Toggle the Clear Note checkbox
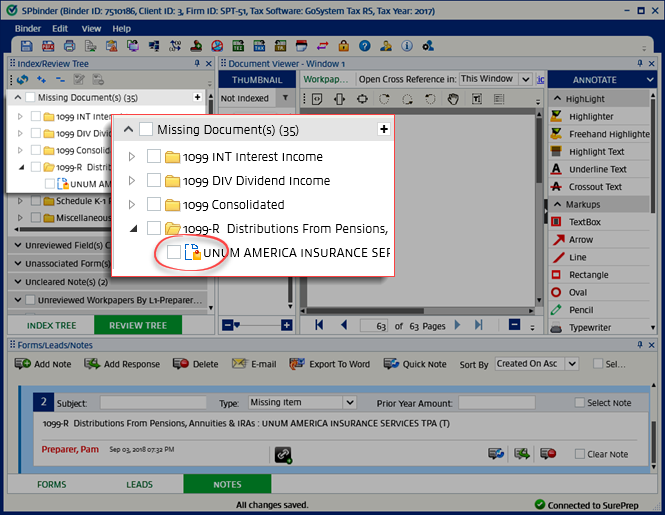This screenshot has height=515, width=665. pyautogui.click(x=579, y=454)
